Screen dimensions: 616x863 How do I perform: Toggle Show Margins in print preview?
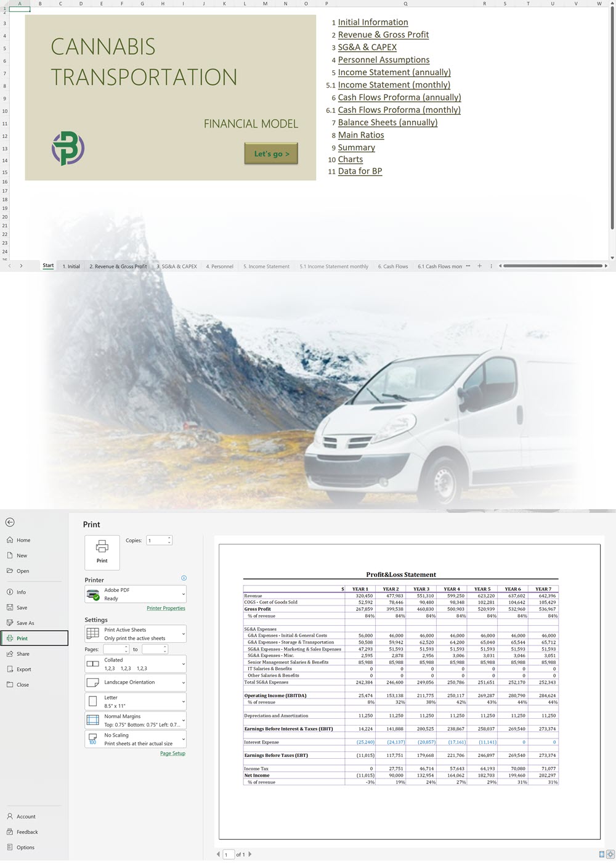(x=602, y=854)
